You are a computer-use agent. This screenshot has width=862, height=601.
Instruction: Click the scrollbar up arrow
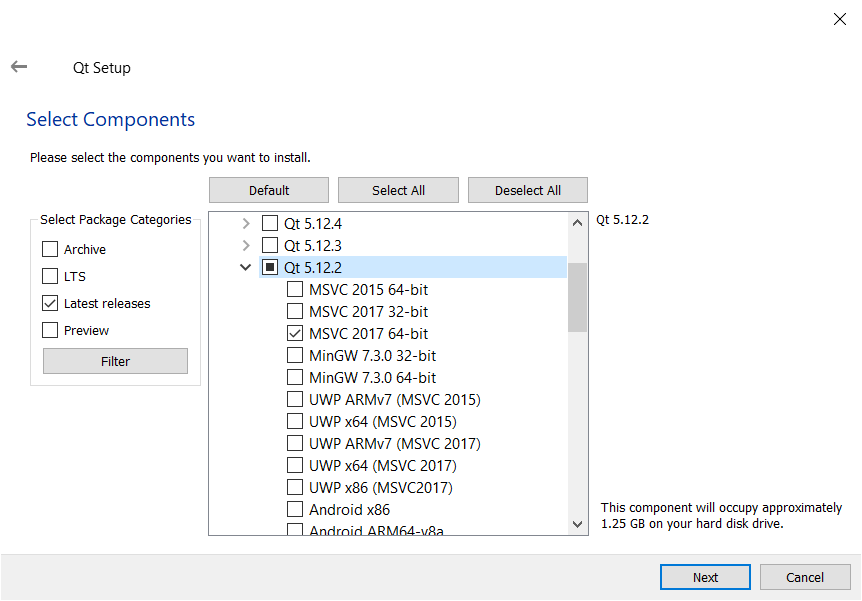[577, 223]
